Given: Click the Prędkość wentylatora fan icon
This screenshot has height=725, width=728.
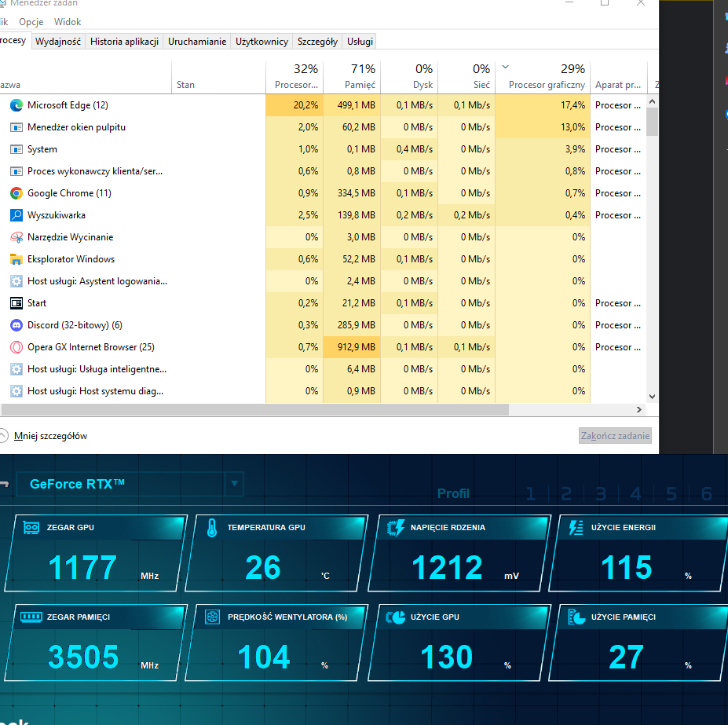Looking at the screenshot, I should 212,617.
